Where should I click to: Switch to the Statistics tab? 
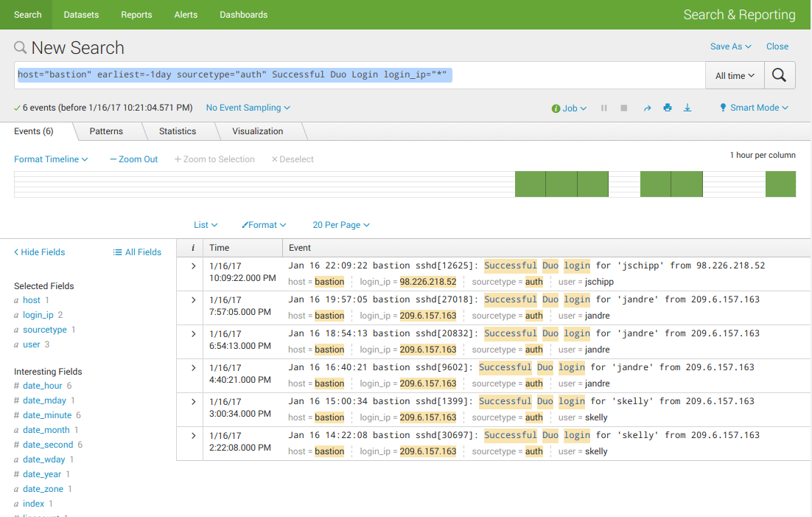(x=178, y=131)
